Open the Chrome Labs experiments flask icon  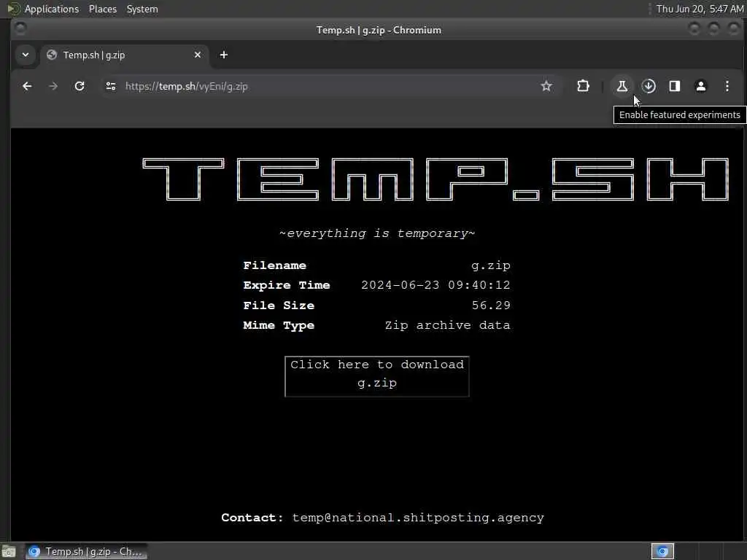click(622, 86)
